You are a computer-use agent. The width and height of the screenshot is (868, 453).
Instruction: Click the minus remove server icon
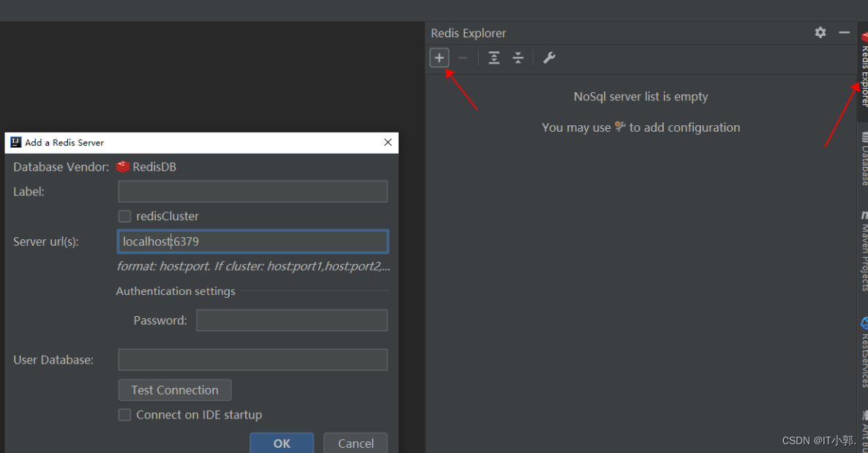tap(463, 58)
